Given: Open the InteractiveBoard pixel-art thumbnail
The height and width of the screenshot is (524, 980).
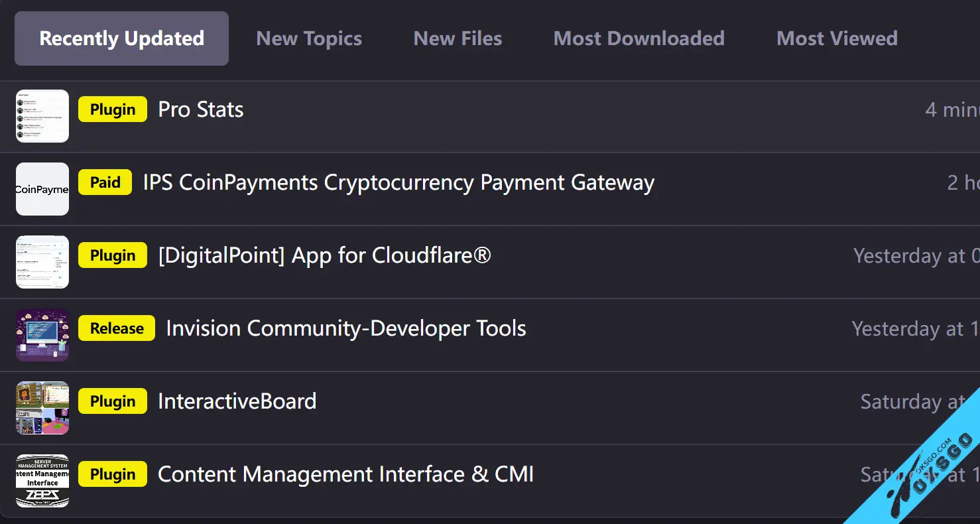Looking at the screenshot, I should click(x=42, y=408).
